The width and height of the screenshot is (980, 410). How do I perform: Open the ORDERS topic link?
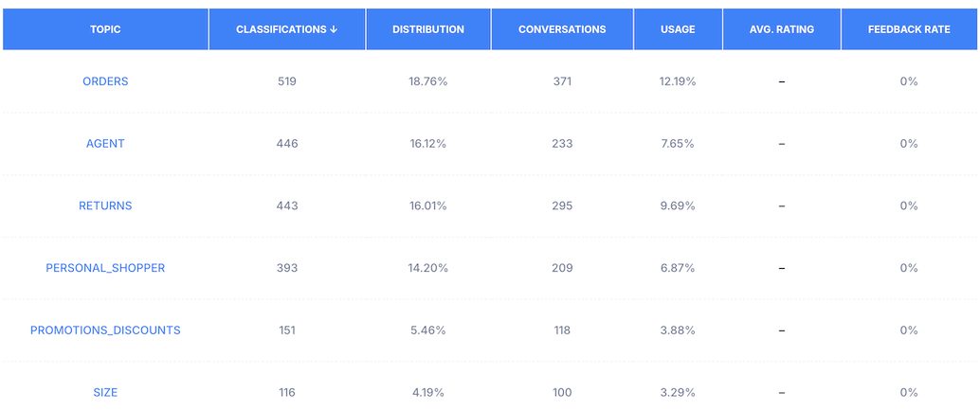click(105, 81)
